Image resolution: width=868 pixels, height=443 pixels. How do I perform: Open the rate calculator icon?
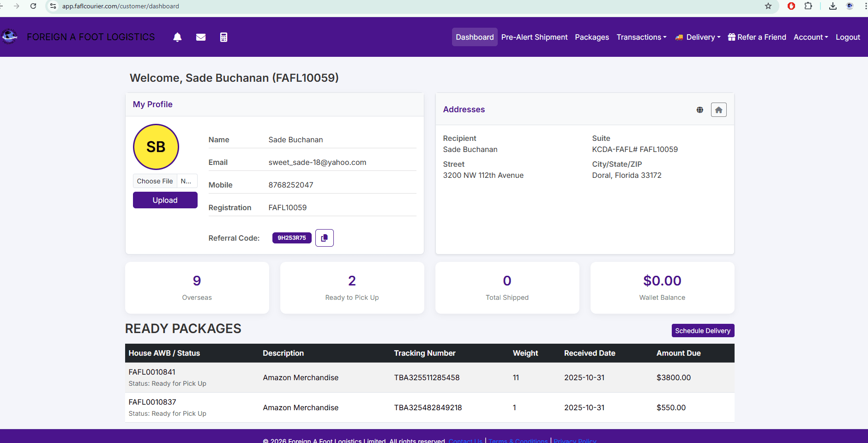[224, 37]
